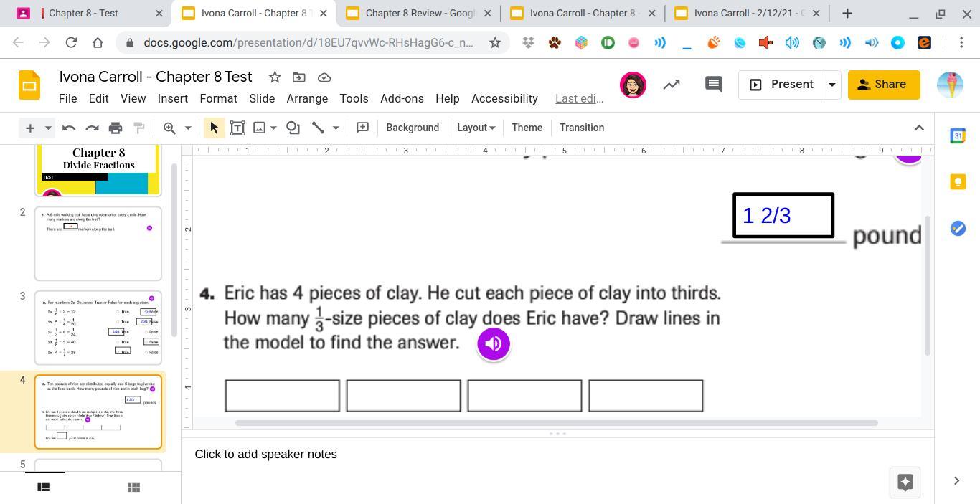Open the activity dashboard trend icon
The image size is (980, 504).
[x=672, y=85]
